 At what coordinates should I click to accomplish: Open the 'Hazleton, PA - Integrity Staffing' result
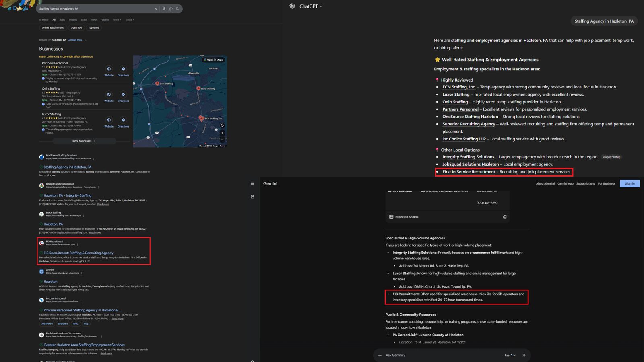point(68,195)
